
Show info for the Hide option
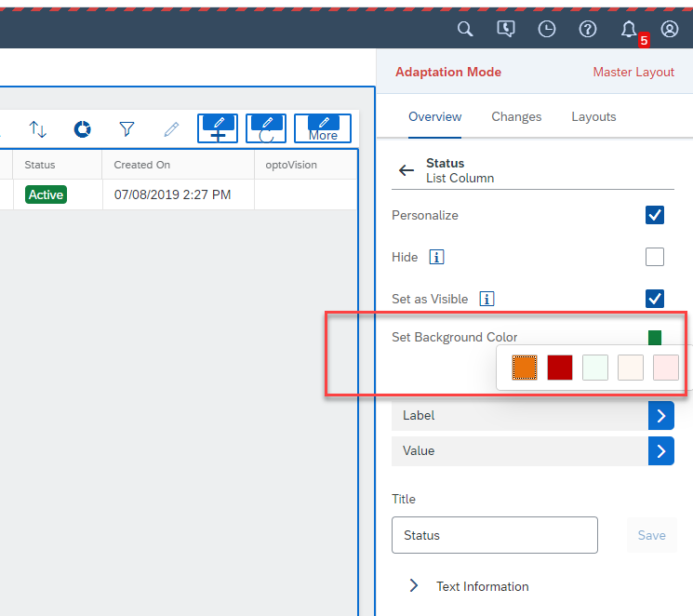tap(436, 257)
